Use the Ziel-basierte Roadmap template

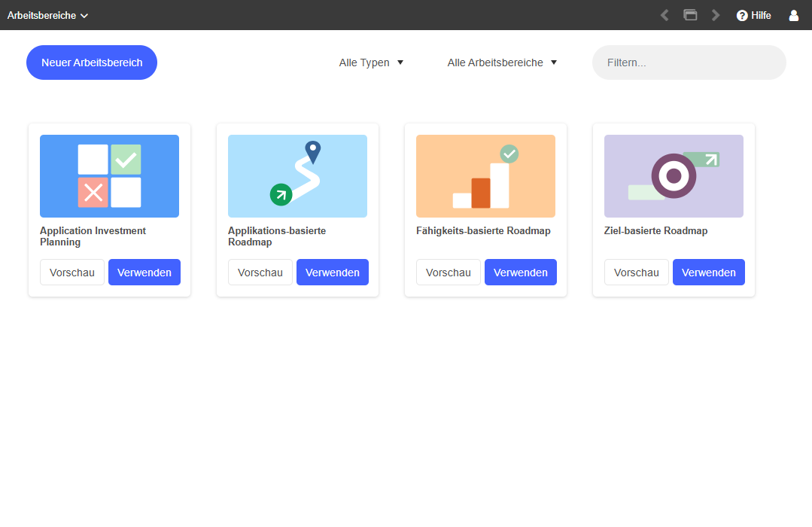(709, 273)
